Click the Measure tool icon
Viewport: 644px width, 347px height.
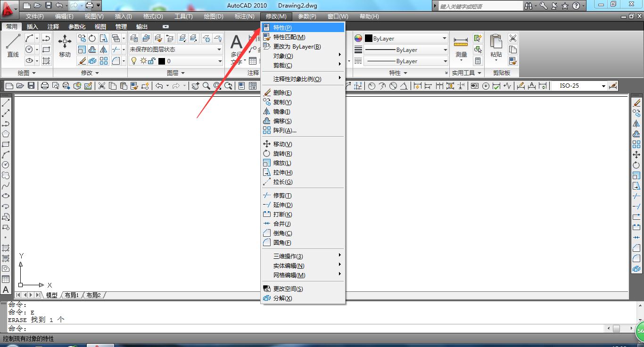pyautogui.click(x=461, y=41)
